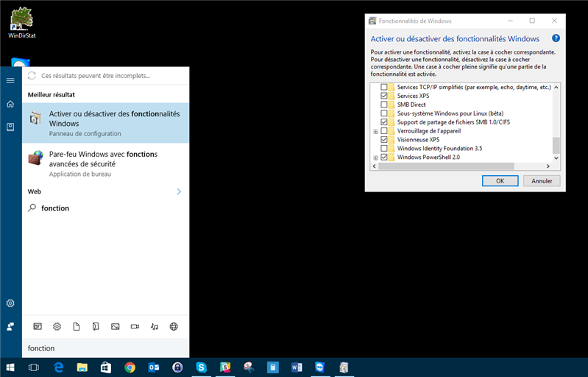
Task: Click the features list scroll-right arrow
Action: 548,166
